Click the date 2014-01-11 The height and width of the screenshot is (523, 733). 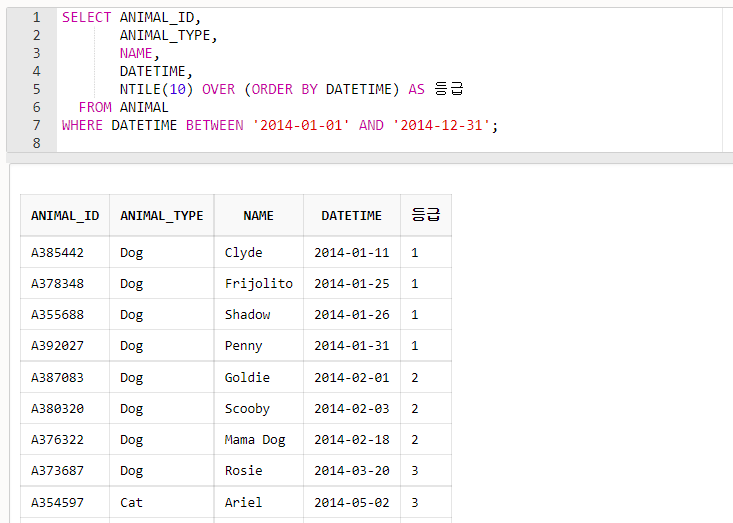point(352,253)
